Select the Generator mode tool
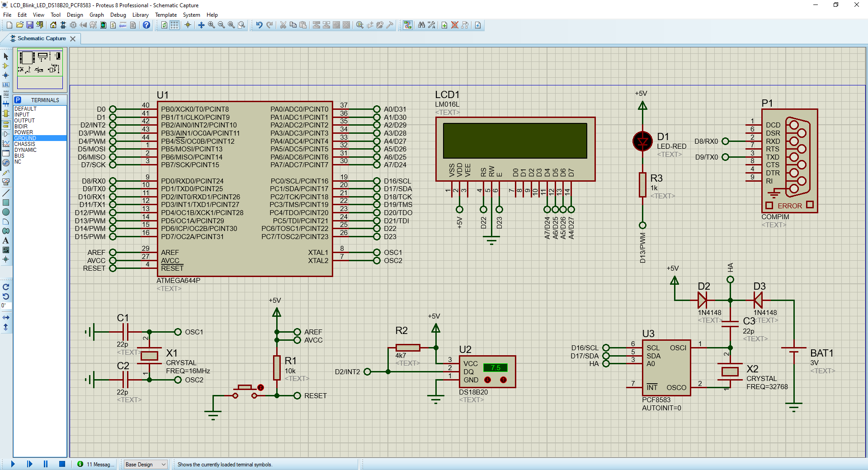This screenshot has height=470, width=868. point(6,163)
